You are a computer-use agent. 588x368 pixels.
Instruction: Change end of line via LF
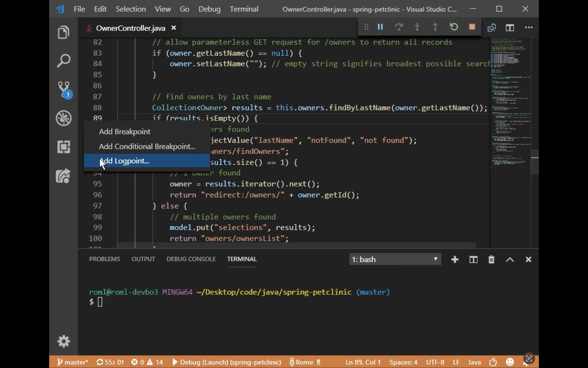pyautogui.click(x=456, y=362)
